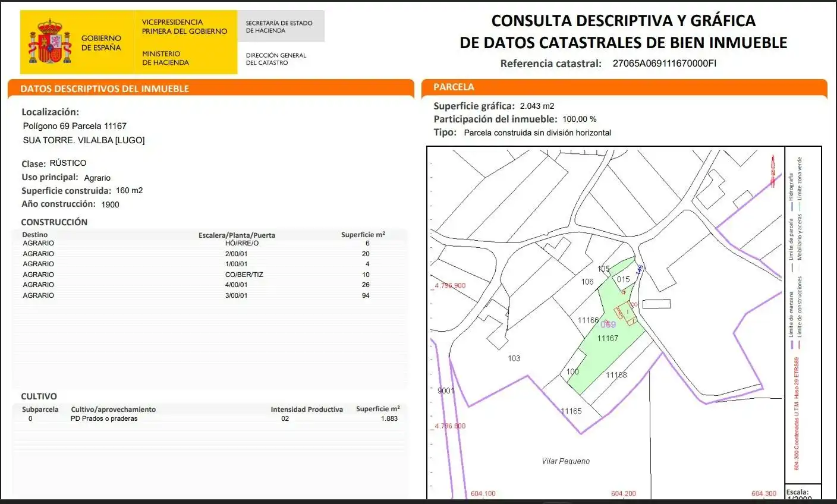Click the GOBIERNO DE ESPAÑA logo text
Screen dimensions: 837x504
(x=101, y=43)
